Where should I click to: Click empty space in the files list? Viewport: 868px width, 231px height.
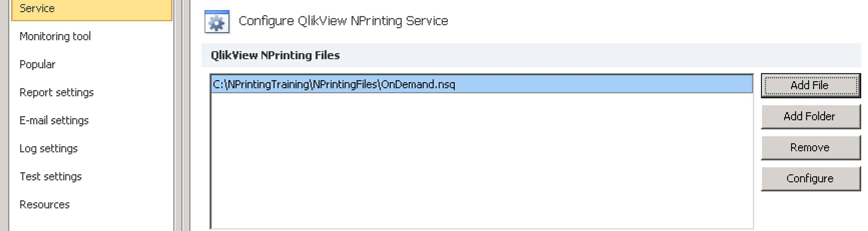click(480, 160)
